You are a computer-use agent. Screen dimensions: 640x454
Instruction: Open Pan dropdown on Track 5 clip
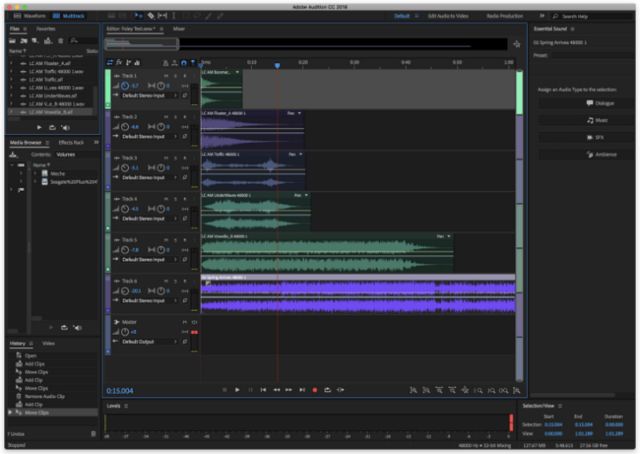(444, 236)
